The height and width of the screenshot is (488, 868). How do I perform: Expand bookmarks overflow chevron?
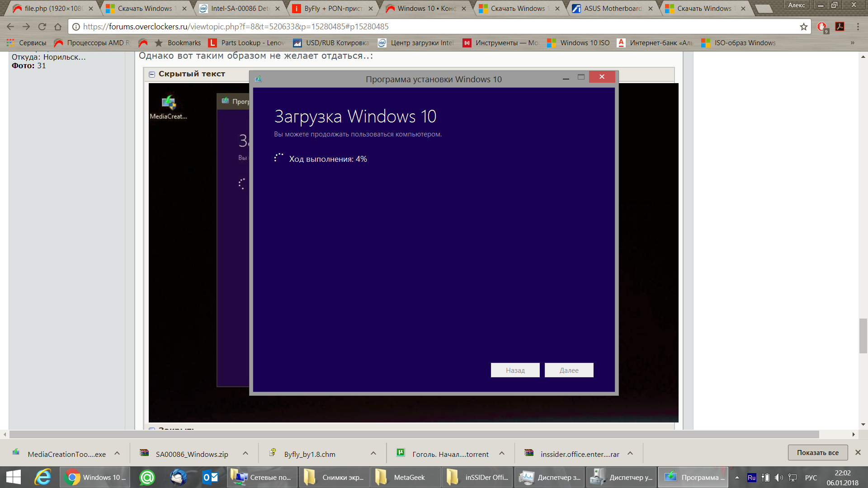pyautogui.click(x=852, y=43)
